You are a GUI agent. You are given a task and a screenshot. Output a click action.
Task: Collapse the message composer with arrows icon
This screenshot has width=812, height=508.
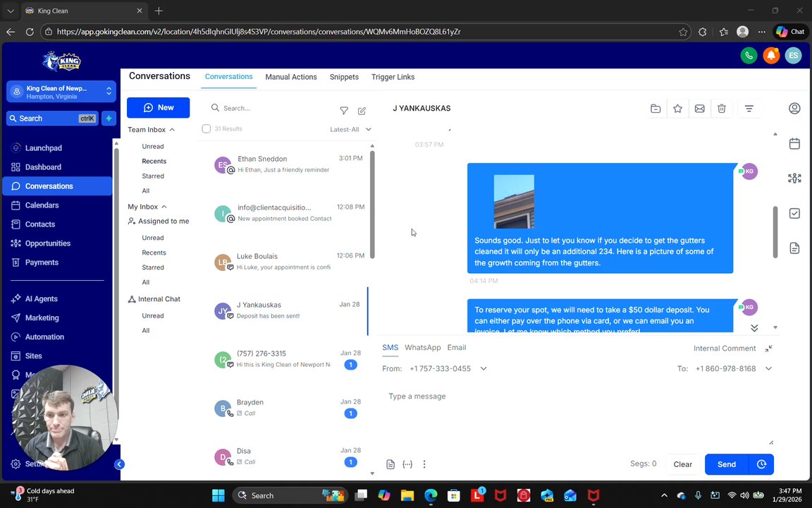[768, 349]
